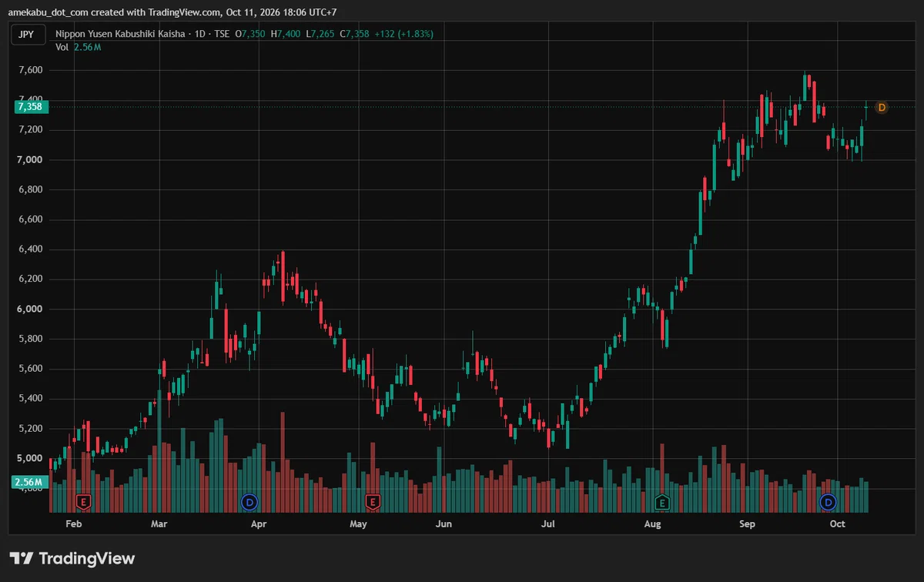Click the Aug label on the time axis

652,525
